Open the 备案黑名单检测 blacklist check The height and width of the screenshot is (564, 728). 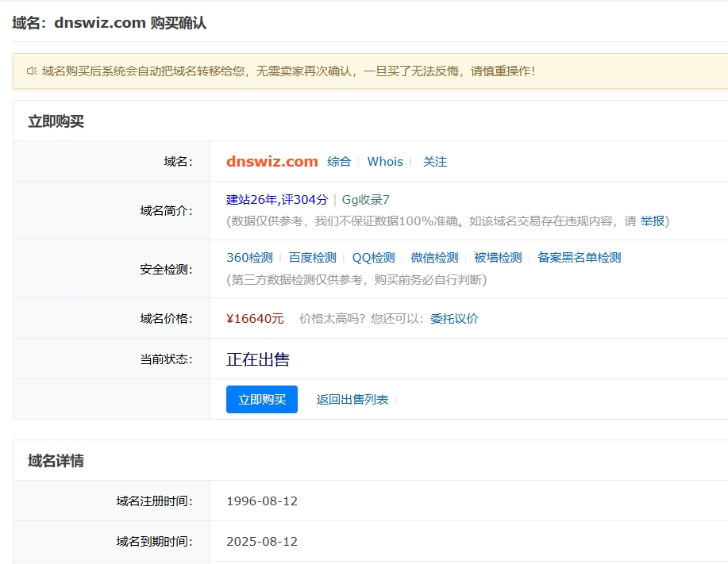(579, 258)
